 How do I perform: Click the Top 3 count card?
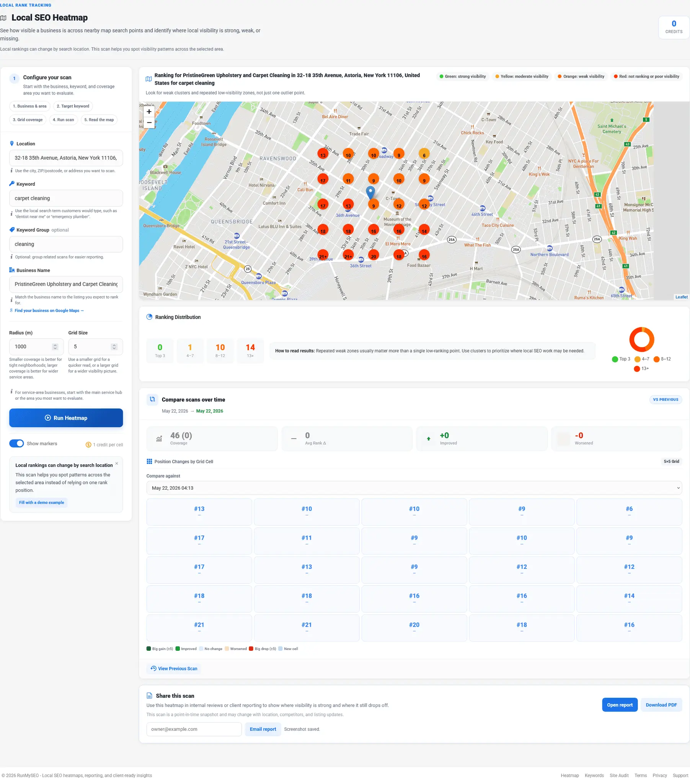click(160, 351)
